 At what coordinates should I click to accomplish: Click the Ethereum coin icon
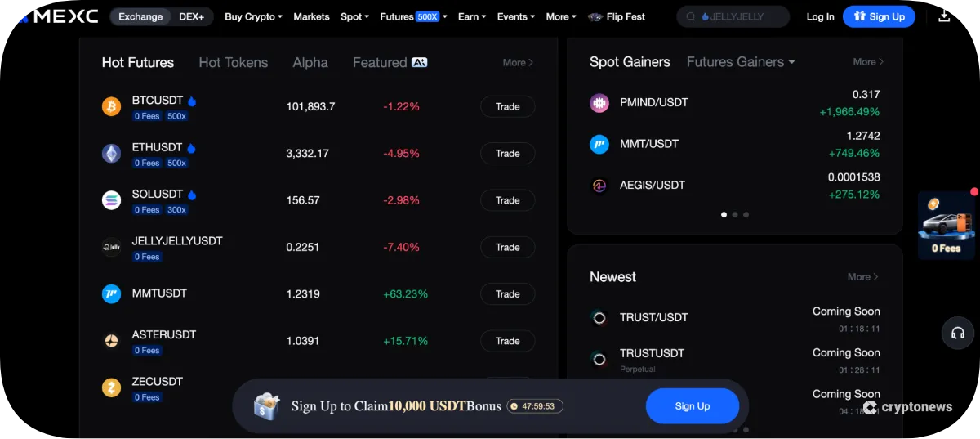111,154
